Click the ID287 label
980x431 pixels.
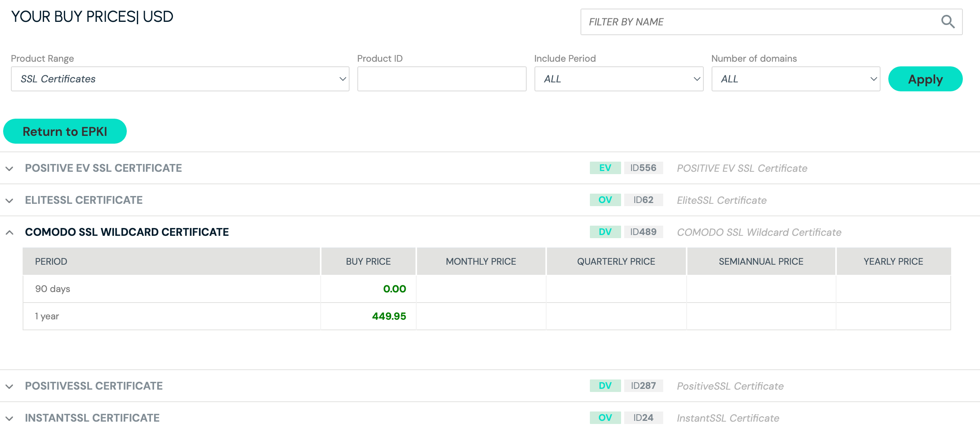click(x=643, y=386)
